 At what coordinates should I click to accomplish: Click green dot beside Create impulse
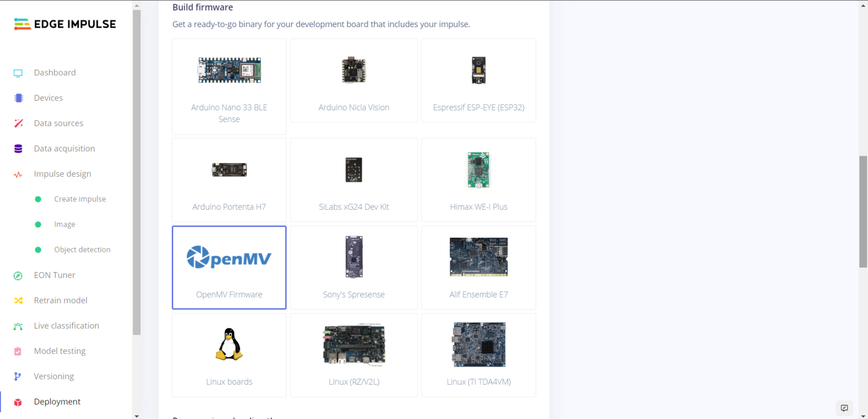pyautogui.click(x=38, y=199)
